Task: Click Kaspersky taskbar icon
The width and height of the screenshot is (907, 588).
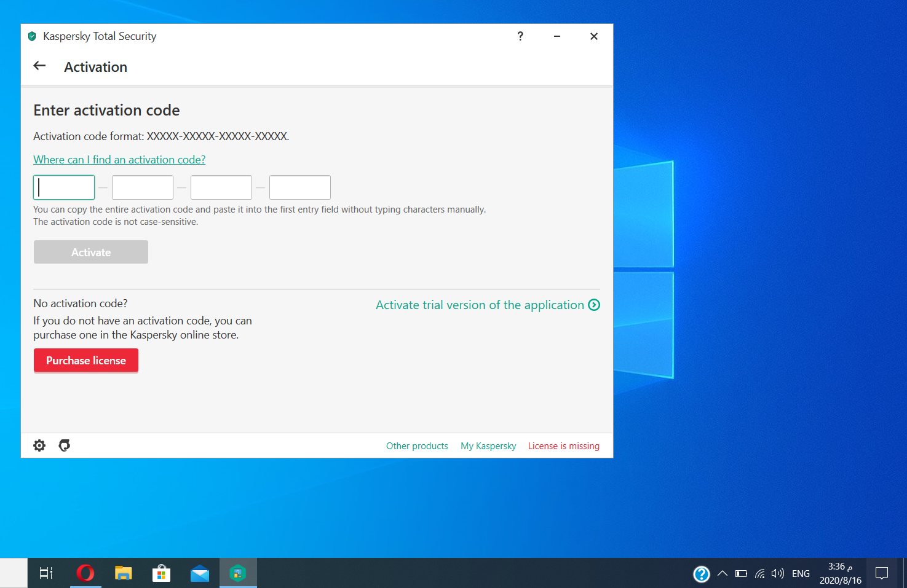Action: click(x=238, y=573)
